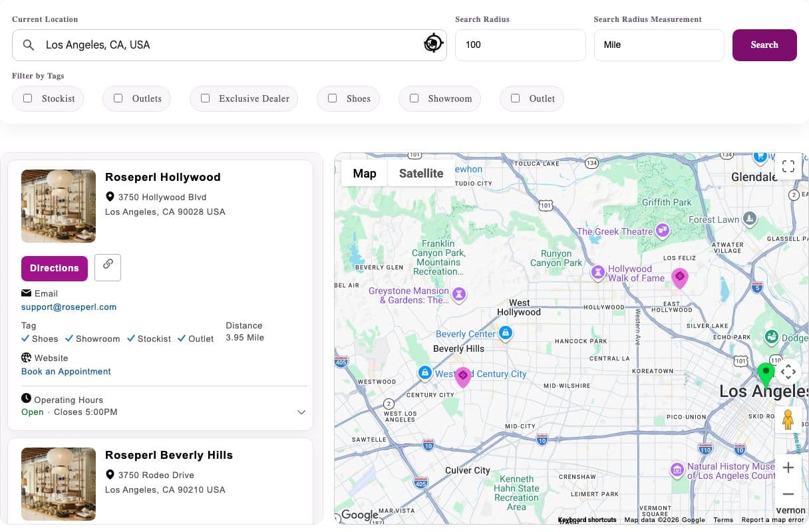Toggle fullscreen map view
Screen dimensions: 809x532
788,166
